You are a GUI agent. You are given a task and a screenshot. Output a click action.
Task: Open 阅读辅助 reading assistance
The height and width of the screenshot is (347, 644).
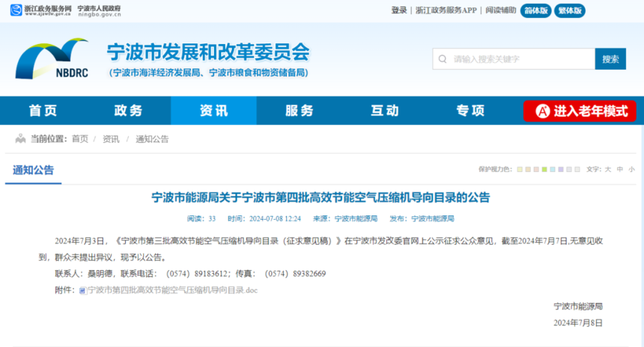501,10
